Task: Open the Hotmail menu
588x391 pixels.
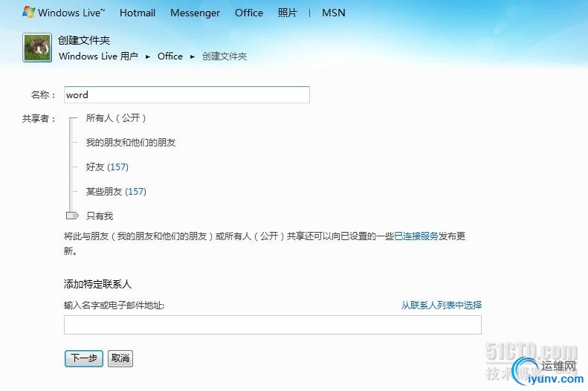Action: 138,13
